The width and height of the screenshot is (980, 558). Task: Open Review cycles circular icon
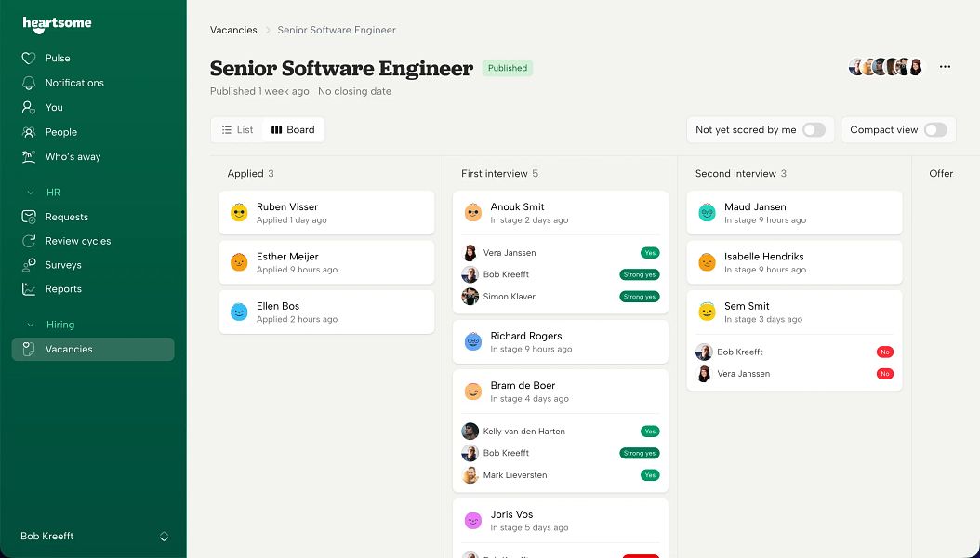(28, 241)
